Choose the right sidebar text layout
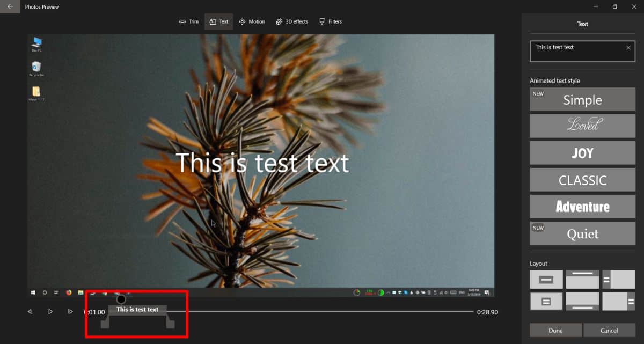This screenshot has width=644, height=344. click(x=618, y=301)
